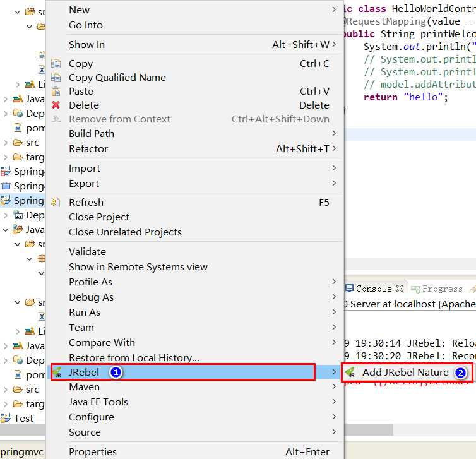Open Properties from context menu
Screen dimensions: 476x459
pos(196,451)
